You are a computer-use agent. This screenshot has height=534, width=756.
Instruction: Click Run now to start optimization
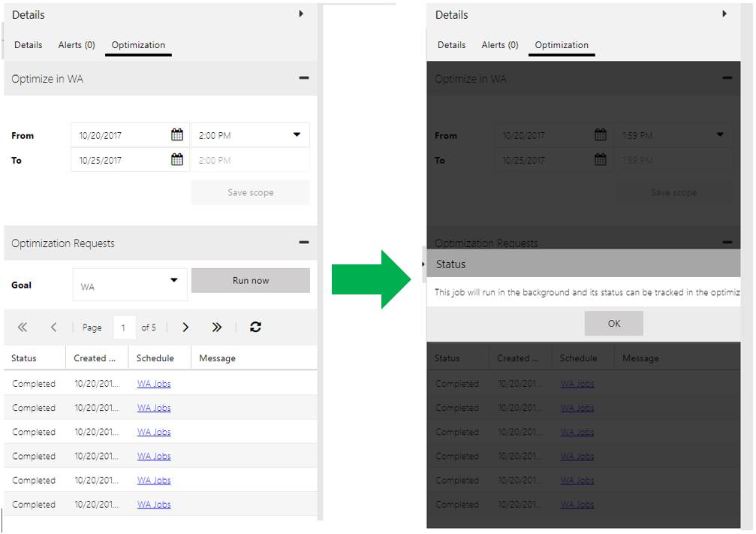pos(250,281)
